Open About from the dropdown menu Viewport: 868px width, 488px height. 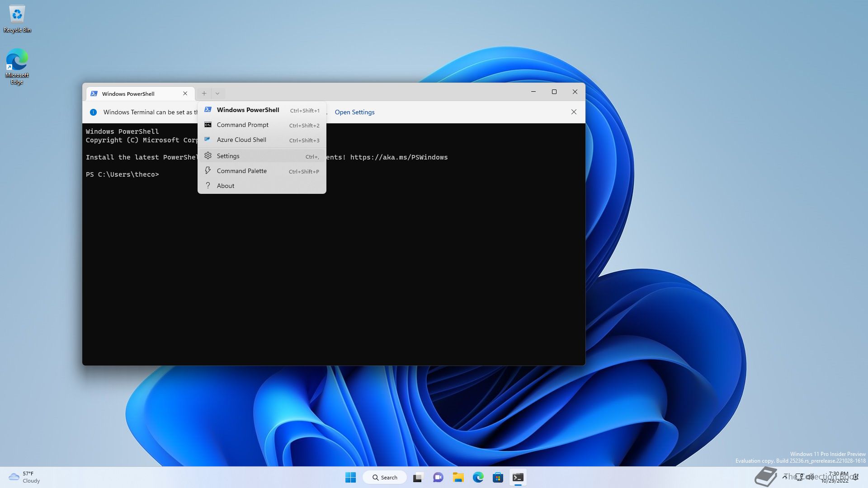click(262, 186)
